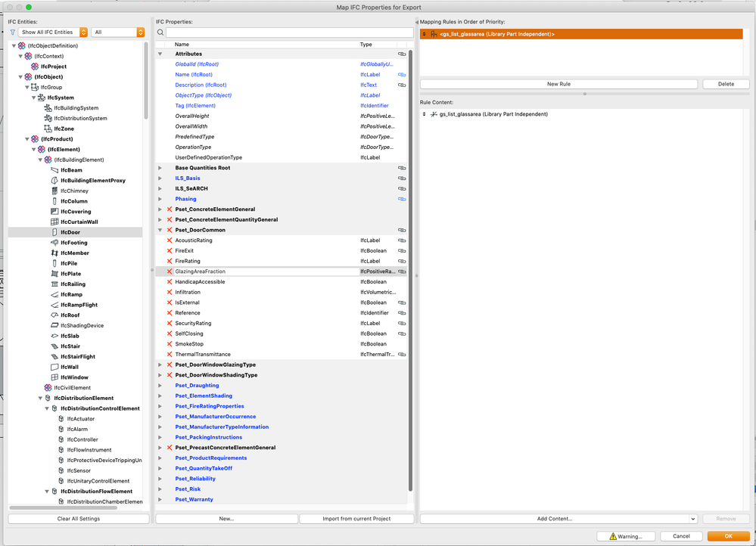756x546 pixels.
Task: Click Import from current Project button
Action: click(356, 519)
